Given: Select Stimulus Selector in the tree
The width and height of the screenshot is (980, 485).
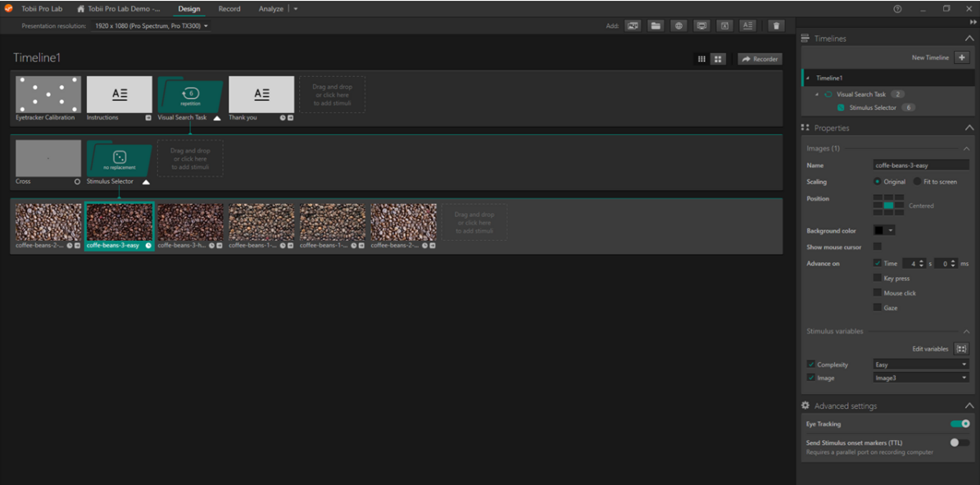Looking at the screenshot, I should pos(873,107).
